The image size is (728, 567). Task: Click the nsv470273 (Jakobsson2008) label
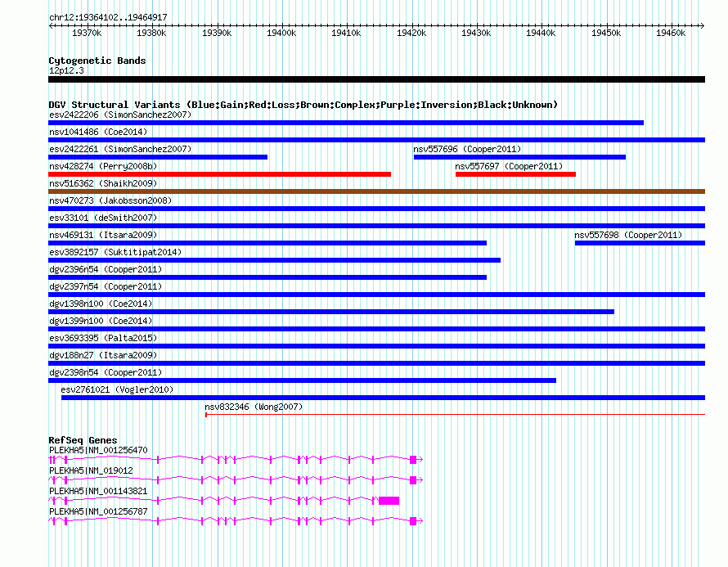pos(110,200)
